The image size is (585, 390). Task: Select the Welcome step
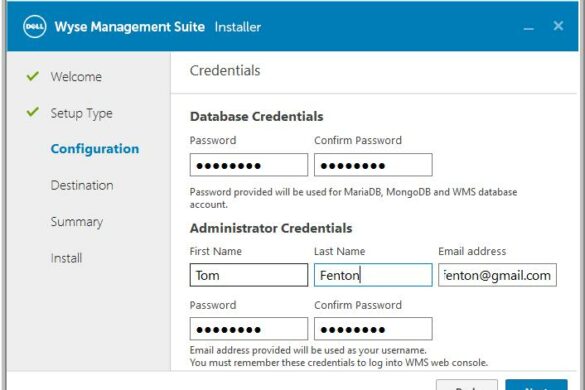(76, 77)
